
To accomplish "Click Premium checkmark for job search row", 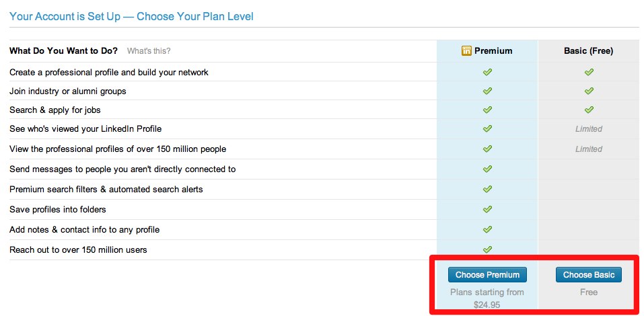I will [x=487, y=110].
